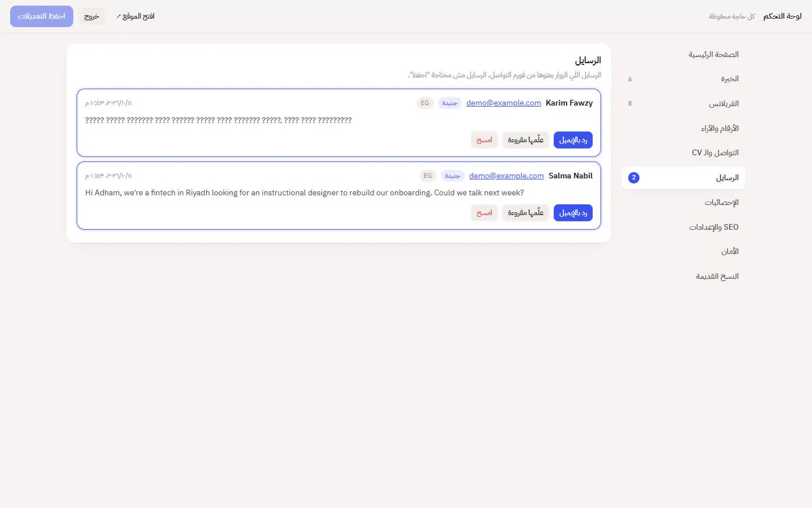
Task: Delete Karim Fawzy's message
Action: [x=484, y=140]
